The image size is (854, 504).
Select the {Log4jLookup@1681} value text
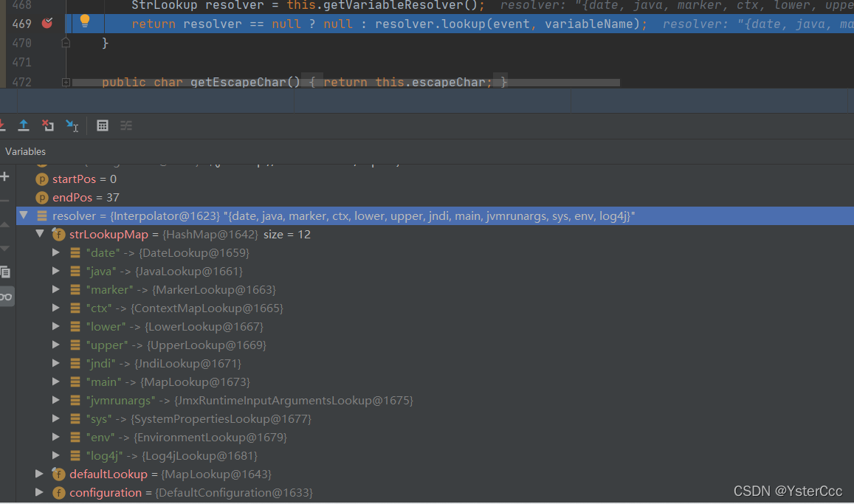click(x=199, y=455)
